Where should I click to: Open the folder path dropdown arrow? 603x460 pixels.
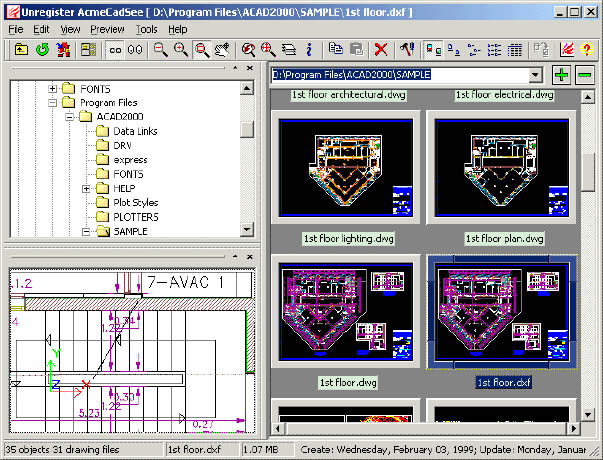[535, 75]
